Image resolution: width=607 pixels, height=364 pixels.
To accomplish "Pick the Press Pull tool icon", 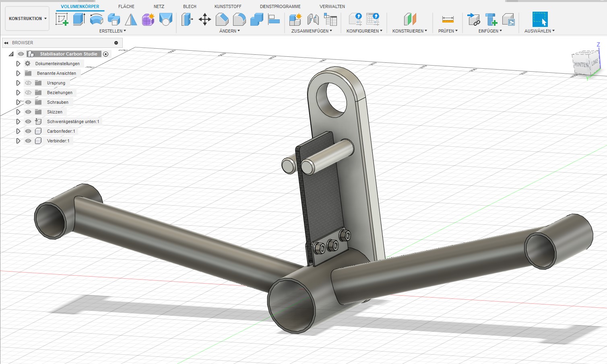I will coord(187,19).
